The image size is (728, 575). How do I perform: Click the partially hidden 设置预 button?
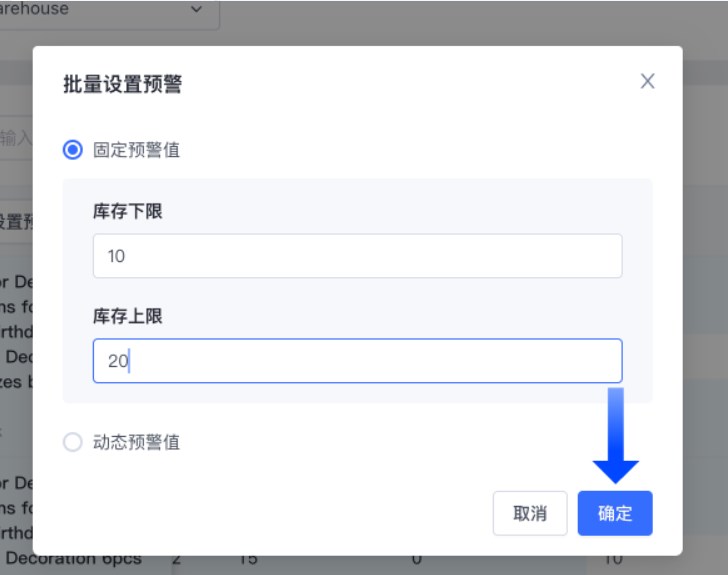pos(16,222)
